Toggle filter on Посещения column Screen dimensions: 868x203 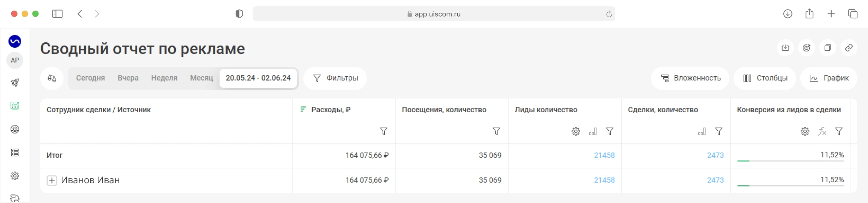point(496,131)
